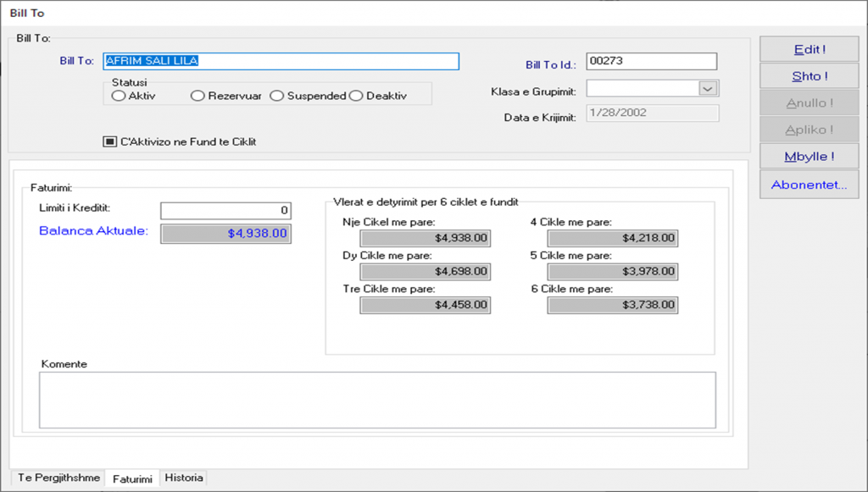Select the Faturimi tab
The height and width of the screenshot is (492, 868).
(x=132, y=478)
